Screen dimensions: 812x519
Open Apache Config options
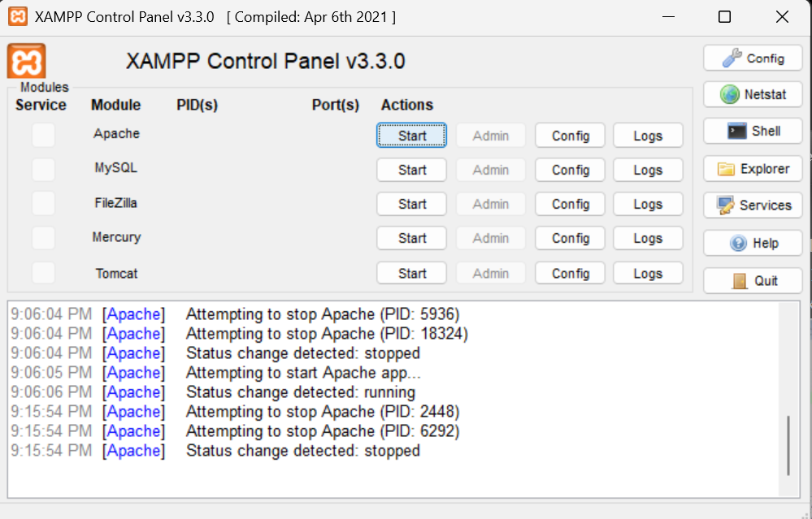[570, 136]
